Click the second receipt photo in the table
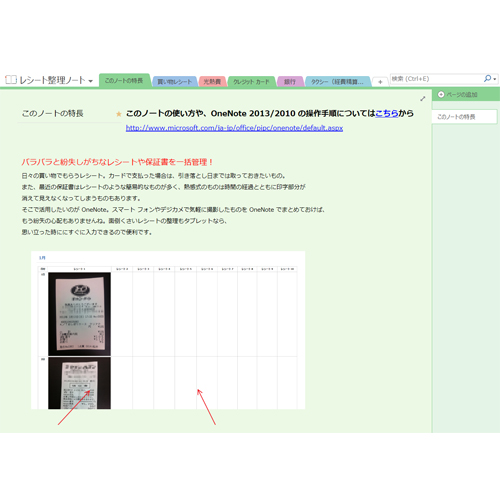Viewport: 500px width, 500px height. point(79,383)
